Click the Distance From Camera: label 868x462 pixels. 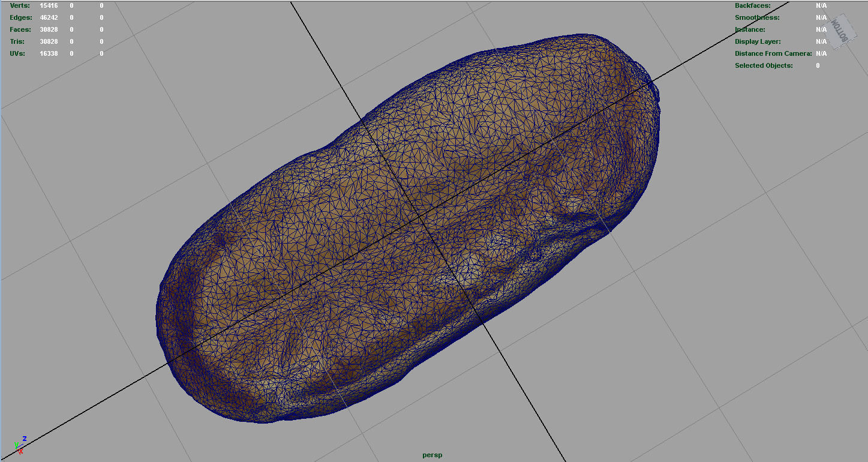[x=773, y=53]
